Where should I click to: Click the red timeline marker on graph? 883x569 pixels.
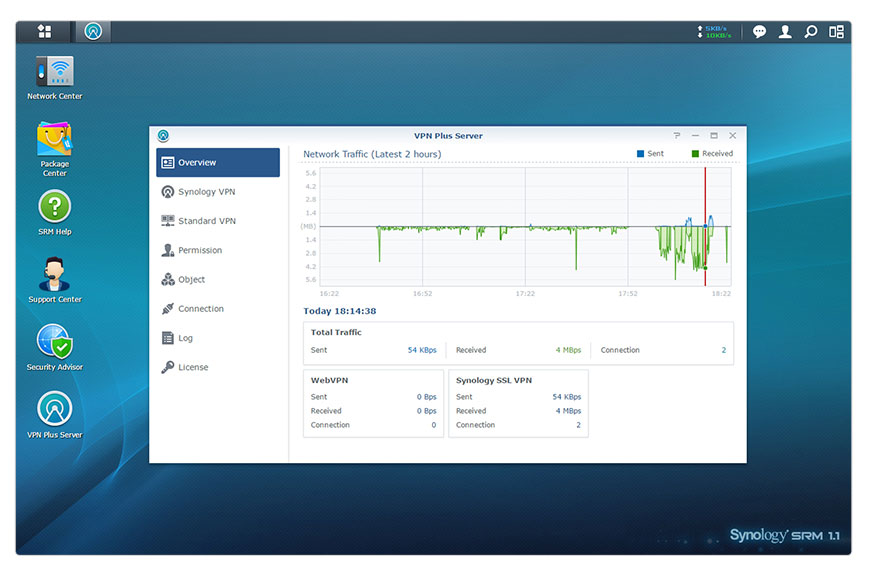[705, 226]
